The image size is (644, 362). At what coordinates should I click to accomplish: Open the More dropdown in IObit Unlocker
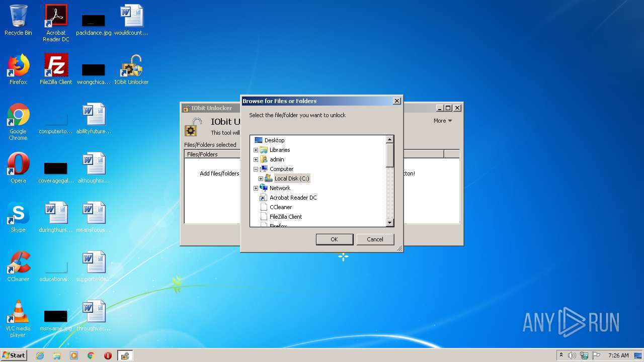[x=443, y=121]
